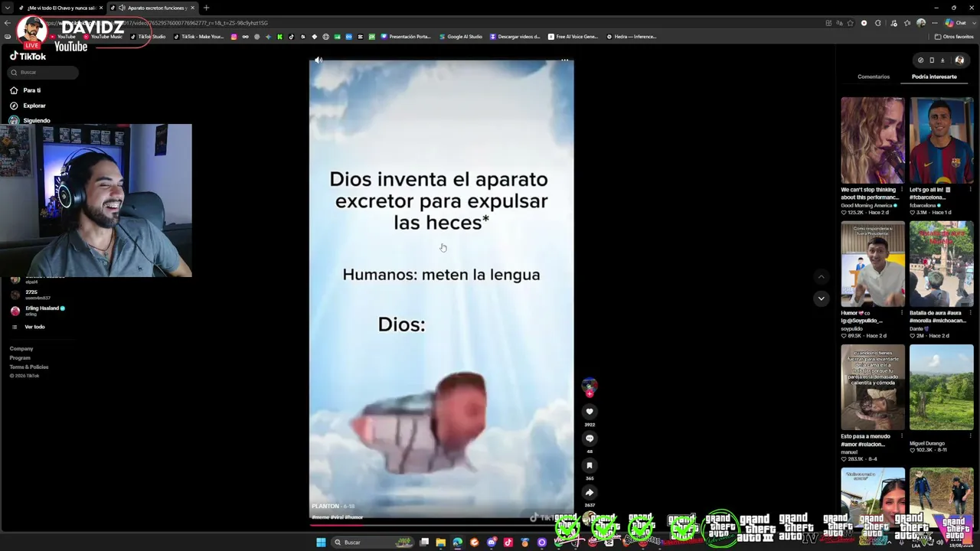Open the browser profile avatar

(921, 23)
